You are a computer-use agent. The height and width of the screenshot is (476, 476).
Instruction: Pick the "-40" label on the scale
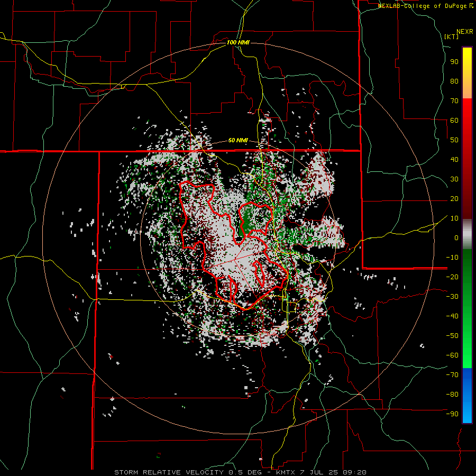452,316
